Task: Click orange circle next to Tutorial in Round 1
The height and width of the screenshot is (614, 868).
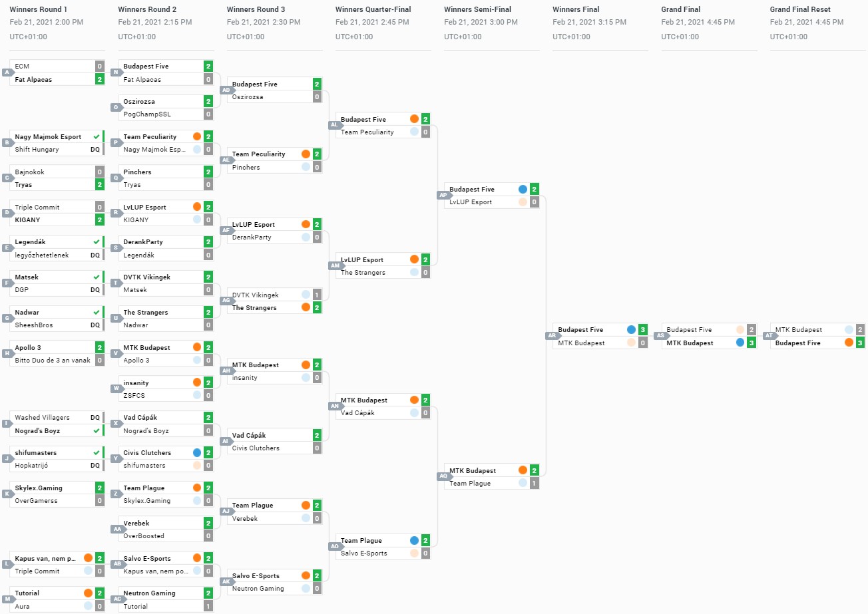Action: coord(88,593)
